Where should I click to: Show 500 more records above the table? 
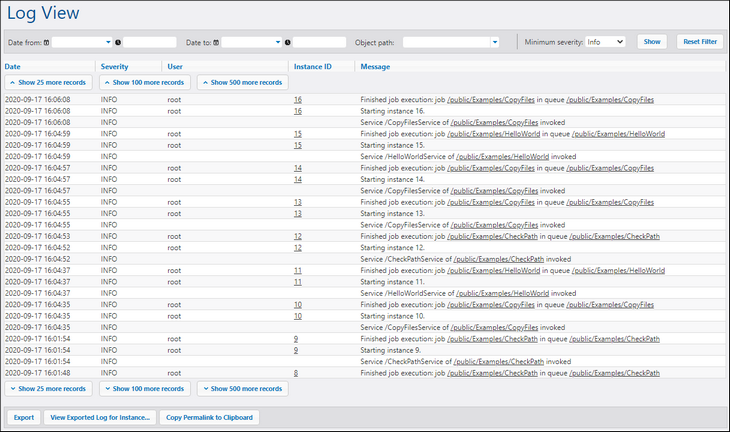[x=243, y=82]
